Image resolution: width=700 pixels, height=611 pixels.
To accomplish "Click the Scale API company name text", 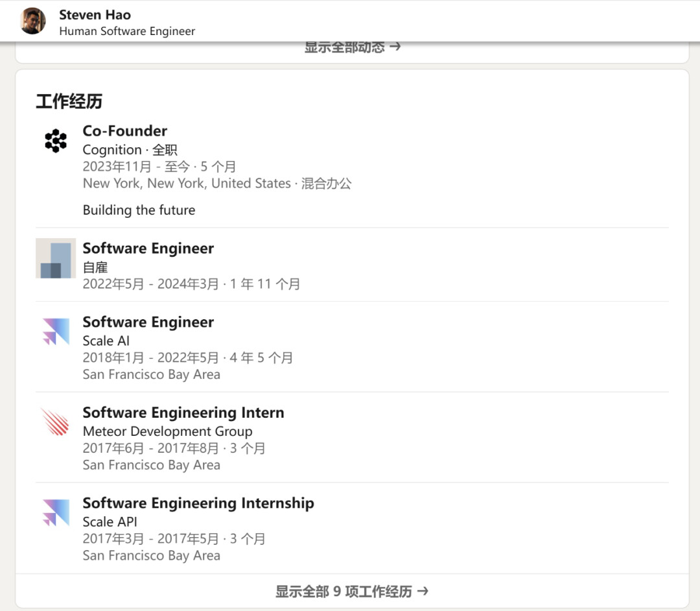I will coord(110,521).
